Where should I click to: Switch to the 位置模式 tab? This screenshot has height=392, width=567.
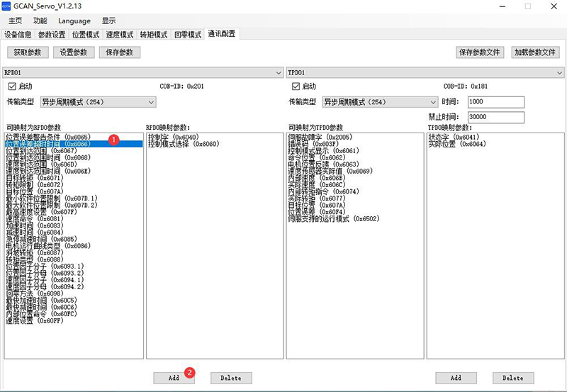click(86, 34)
